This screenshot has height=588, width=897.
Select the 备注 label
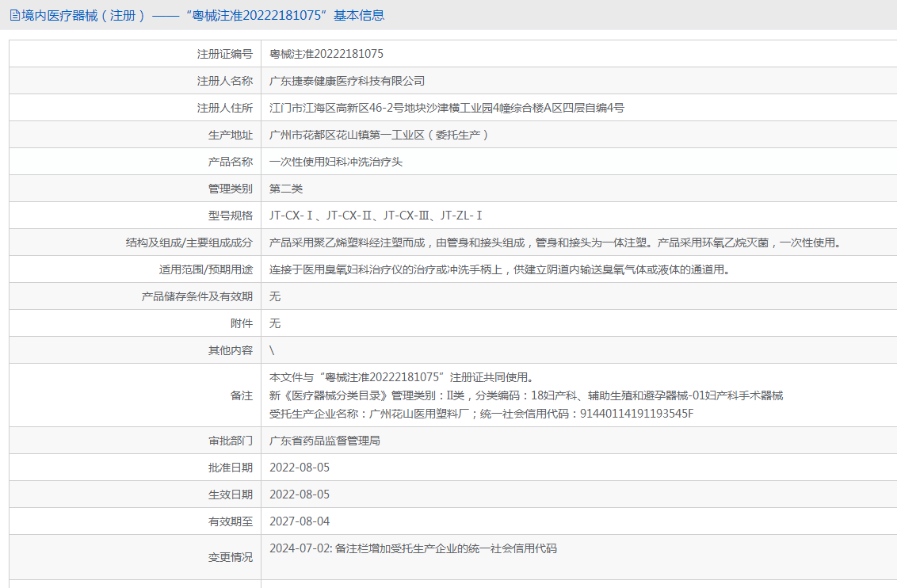pyautogui.click(x=242, y=395)
